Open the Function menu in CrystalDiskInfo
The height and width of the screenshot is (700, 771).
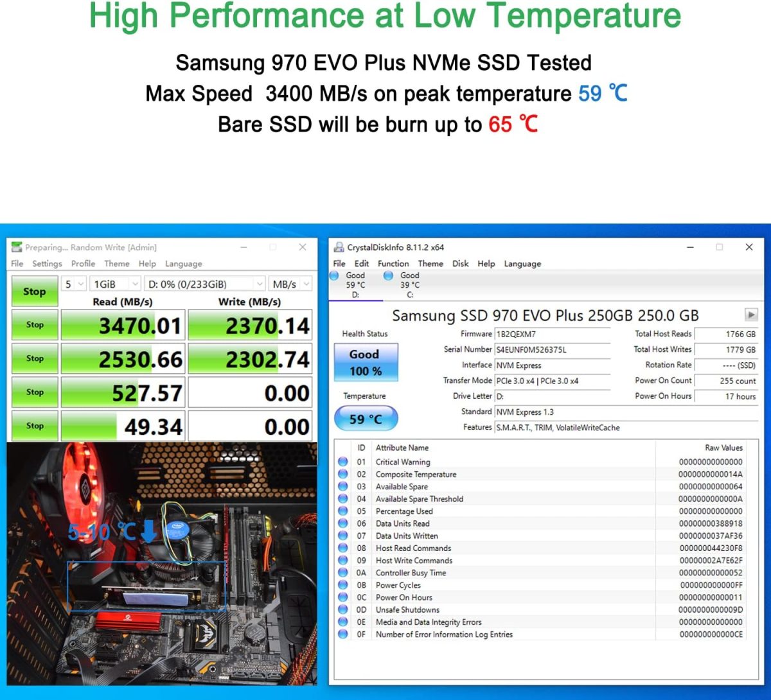tap(393, 263)
